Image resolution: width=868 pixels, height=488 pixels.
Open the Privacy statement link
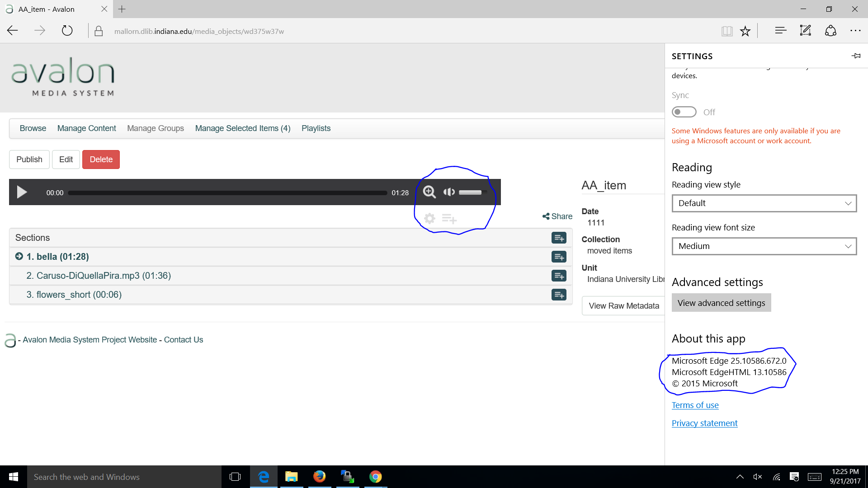pyautogui.click(x=704, y=423)
